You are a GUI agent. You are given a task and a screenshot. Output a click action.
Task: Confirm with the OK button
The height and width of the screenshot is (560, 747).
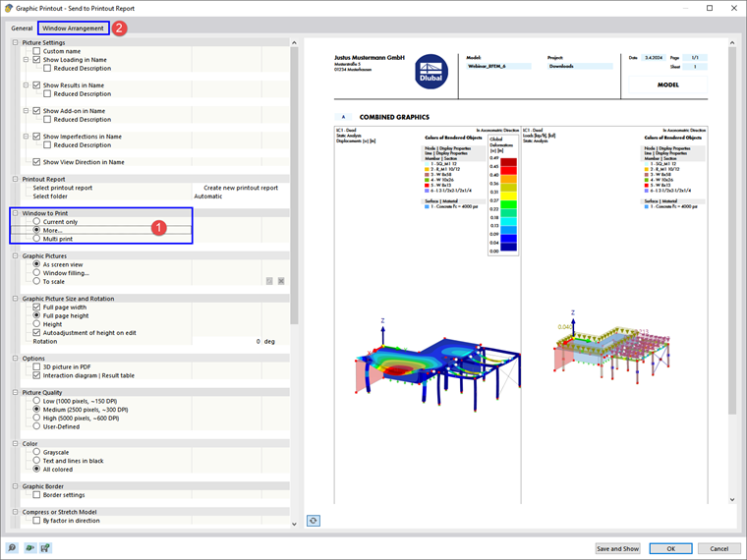pos(670,548)
